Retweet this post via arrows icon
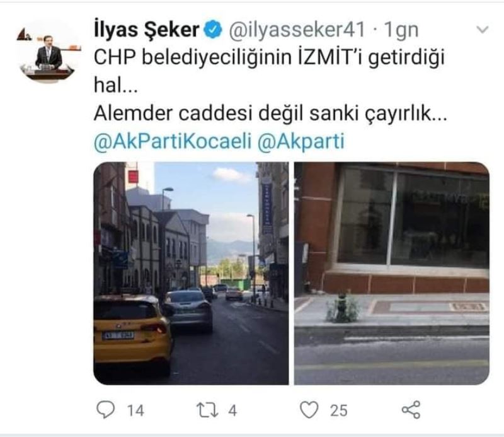 [x=207, y=411]
